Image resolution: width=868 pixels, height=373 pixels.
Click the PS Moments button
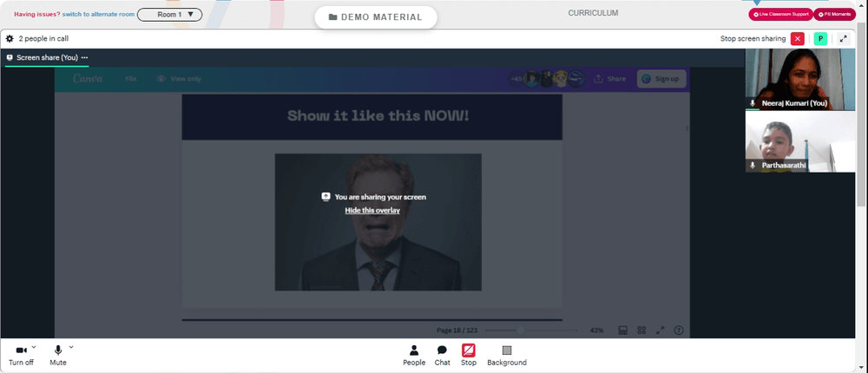834,15
